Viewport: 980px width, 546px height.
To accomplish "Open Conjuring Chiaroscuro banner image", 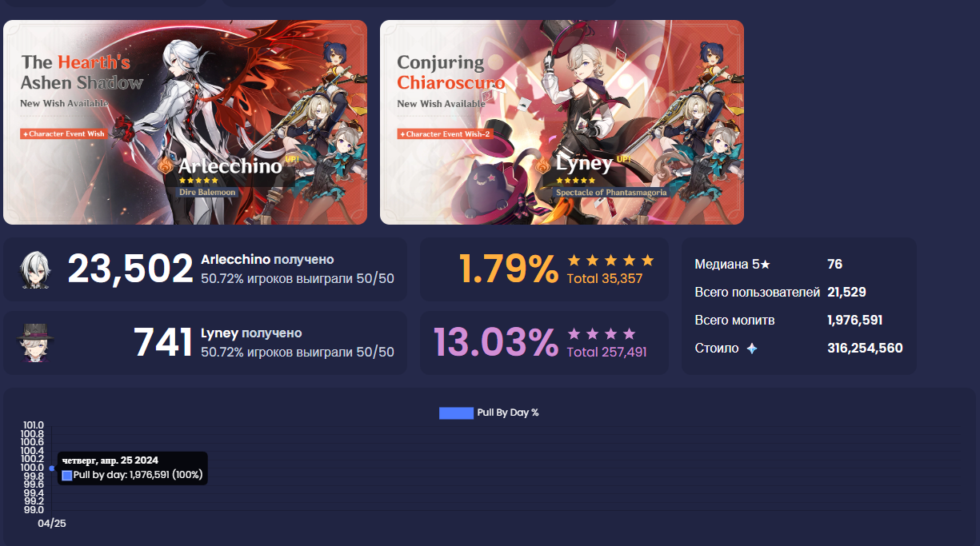I will click(562, 122).
